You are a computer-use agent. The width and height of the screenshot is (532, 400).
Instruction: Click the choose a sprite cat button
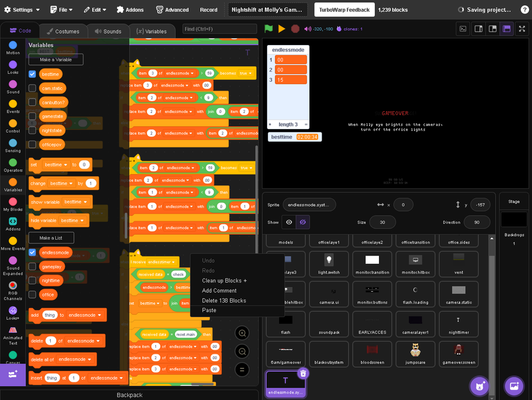479,386
